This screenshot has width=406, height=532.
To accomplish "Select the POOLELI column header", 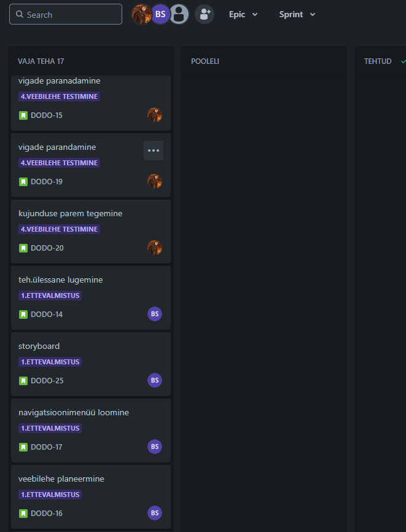I will point(205,61).
